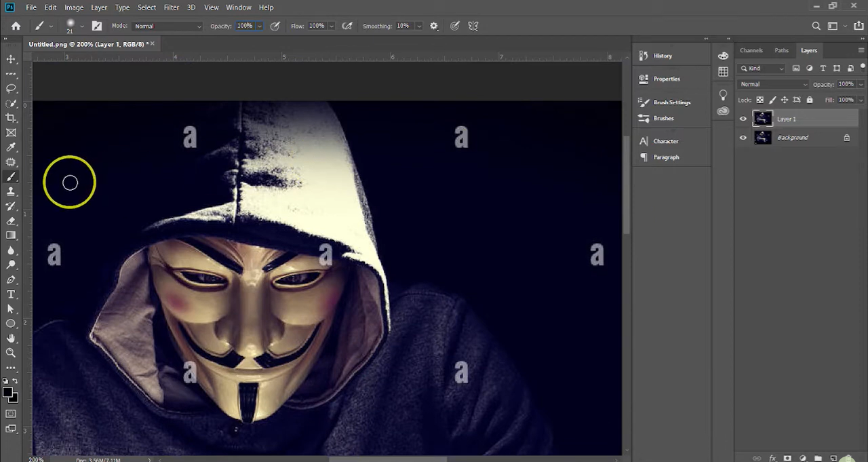
Task: Click the foreground color swatch
Action: [7, 392]
